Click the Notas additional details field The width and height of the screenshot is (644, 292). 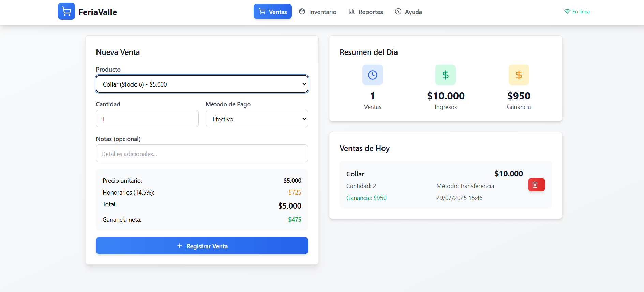pos(202,154)
